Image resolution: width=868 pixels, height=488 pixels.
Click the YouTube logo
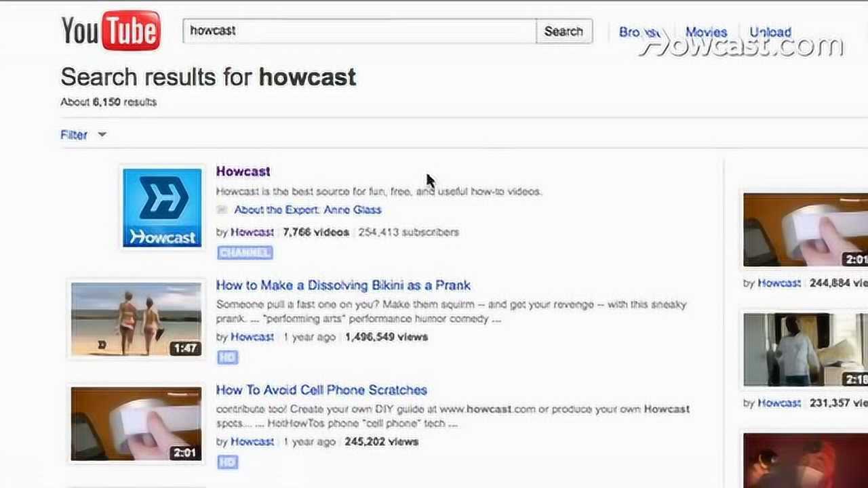(111, 30)
